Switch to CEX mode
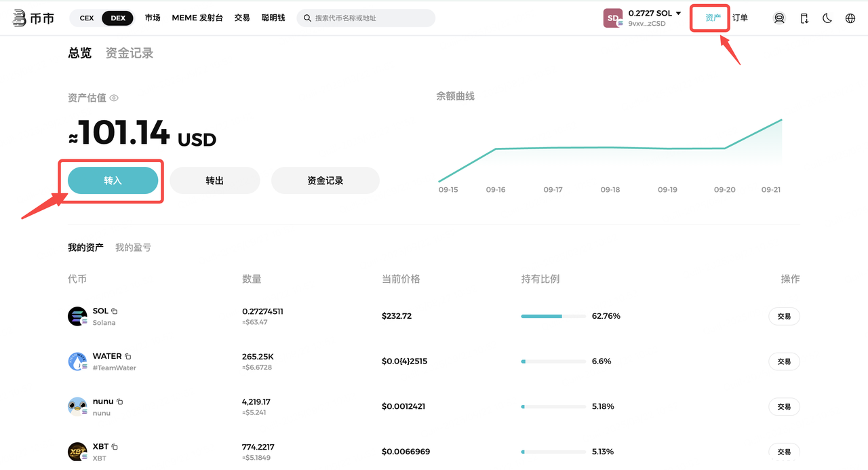The width and height of the screenshot is (868, 470). pyautogui.click(x=87, y=18)
